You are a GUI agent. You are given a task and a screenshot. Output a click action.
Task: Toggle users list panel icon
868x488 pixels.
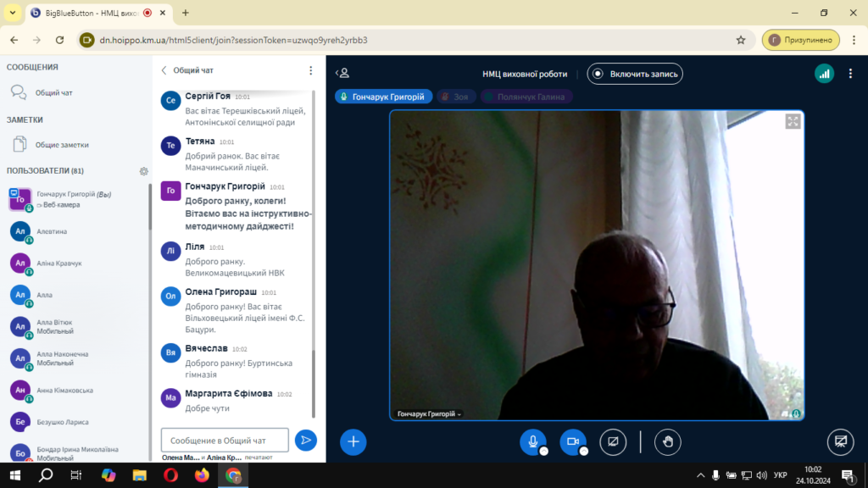pos(342,73)
